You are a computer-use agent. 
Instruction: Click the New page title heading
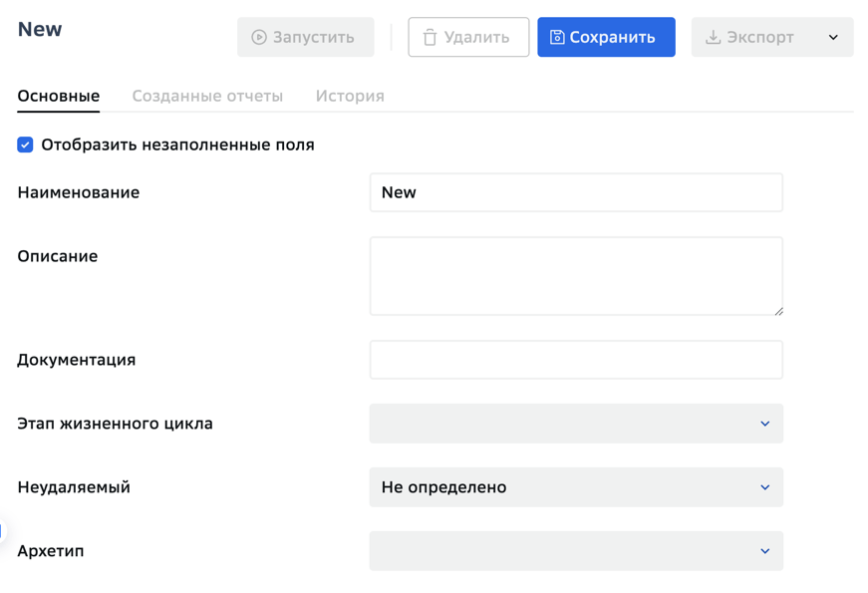pos(40,29)
